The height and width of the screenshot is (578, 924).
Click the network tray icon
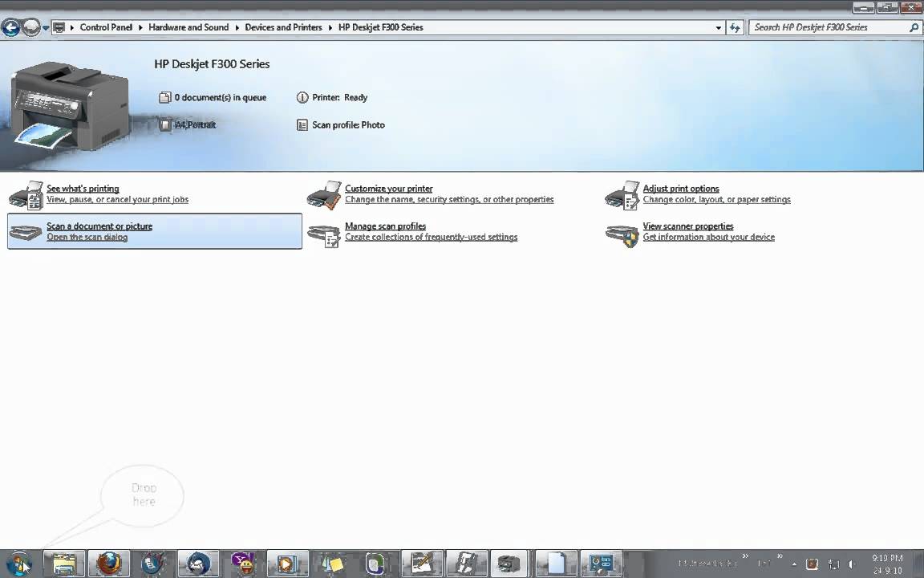tap(834, 564)
